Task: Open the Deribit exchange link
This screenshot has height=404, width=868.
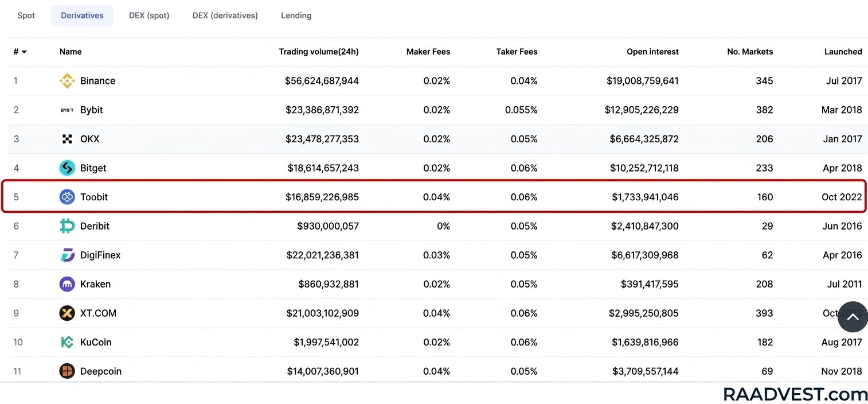Action: 95,226
